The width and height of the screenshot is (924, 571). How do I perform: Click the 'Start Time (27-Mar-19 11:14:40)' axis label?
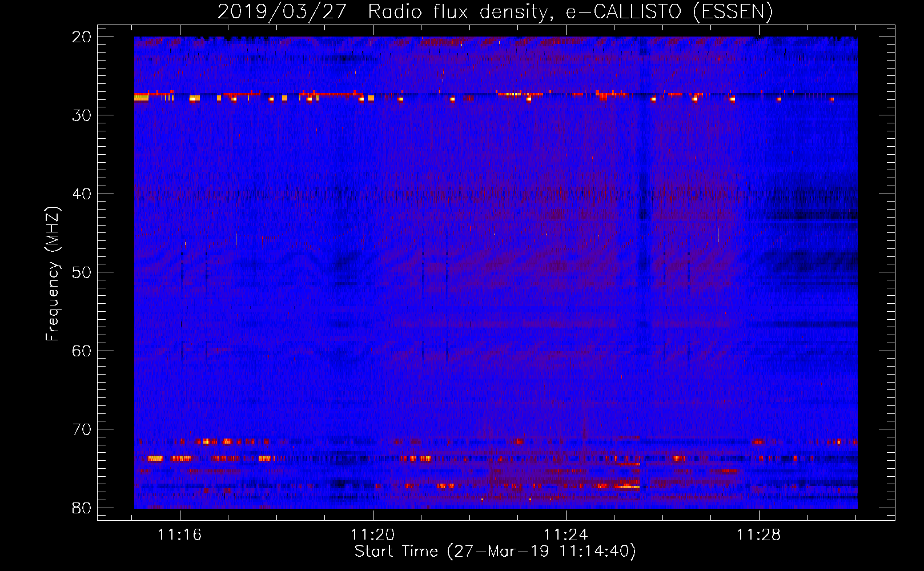(x=495, y=552)
